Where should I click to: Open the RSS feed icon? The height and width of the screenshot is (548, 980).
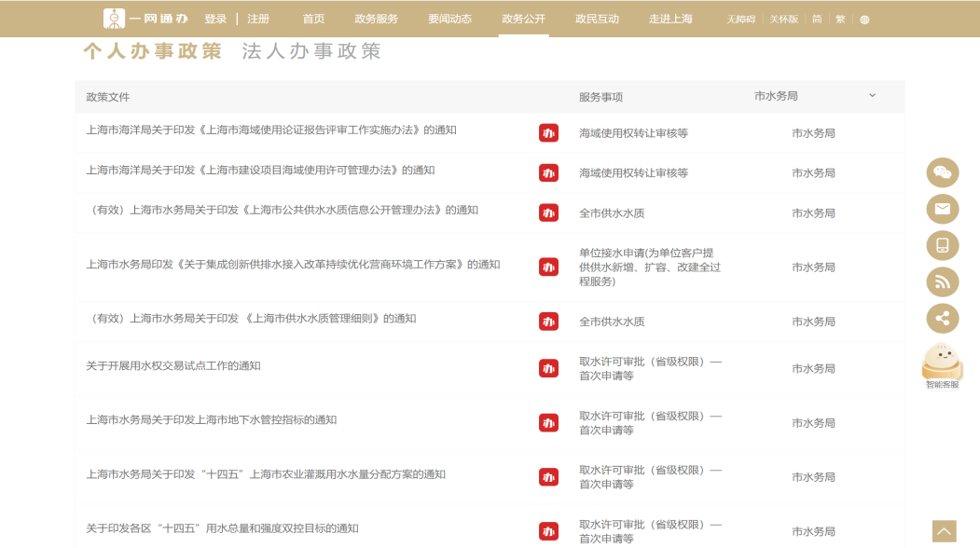(942, 281)
